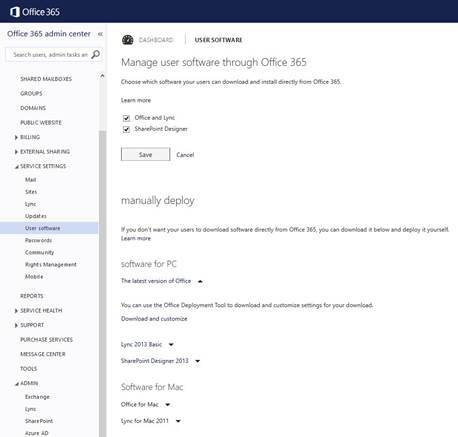Open Public Website in navigation

[x=41, y=123]
